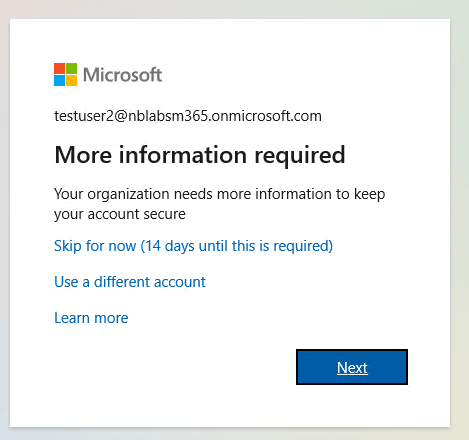Click the green square of Microsoft logo
Screen dimensions: 469x440
[71, 68]
